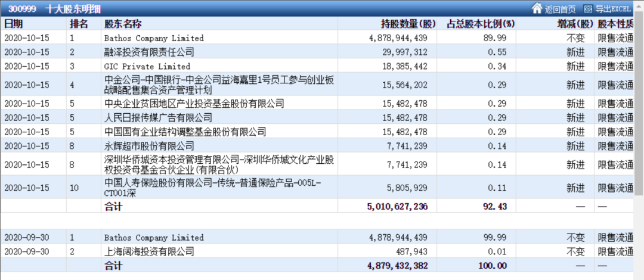644x280 pixels.
Task: Click 限售流通 in 人民日报传媒 row
Action: point(615,118)
